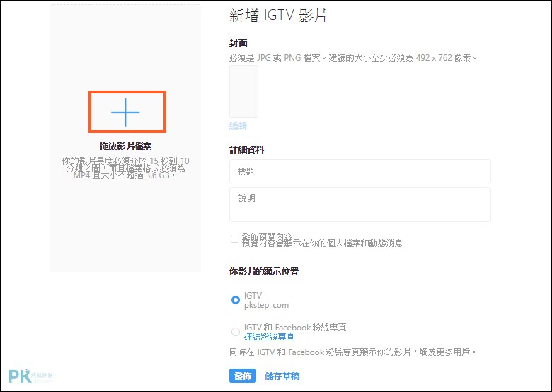552x392 pixels.
Task: Focus the 說明 description text box
Action: pos(360,204)
